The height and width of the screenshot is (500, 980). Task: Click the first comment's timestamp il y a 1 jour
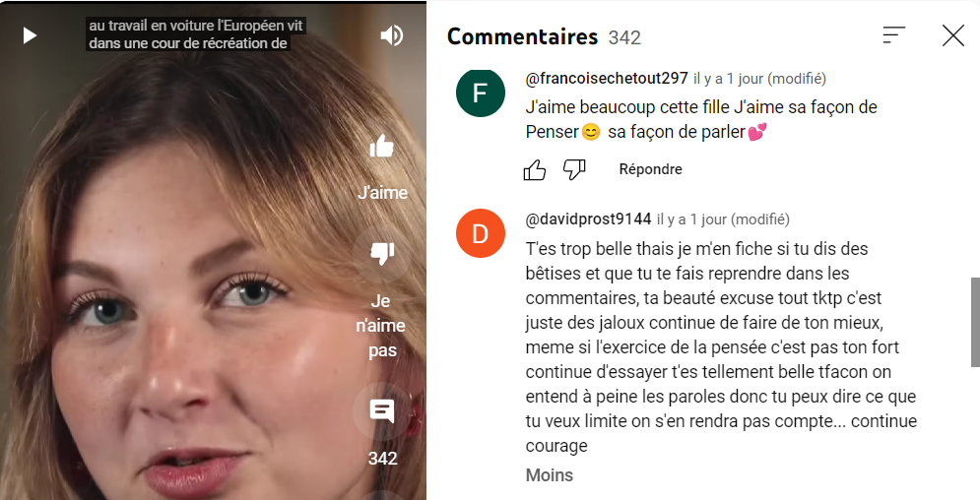click(728, 79)
